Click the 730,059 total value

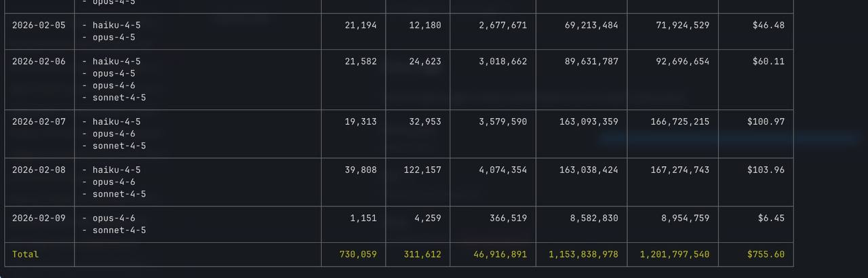click(358, 254)
